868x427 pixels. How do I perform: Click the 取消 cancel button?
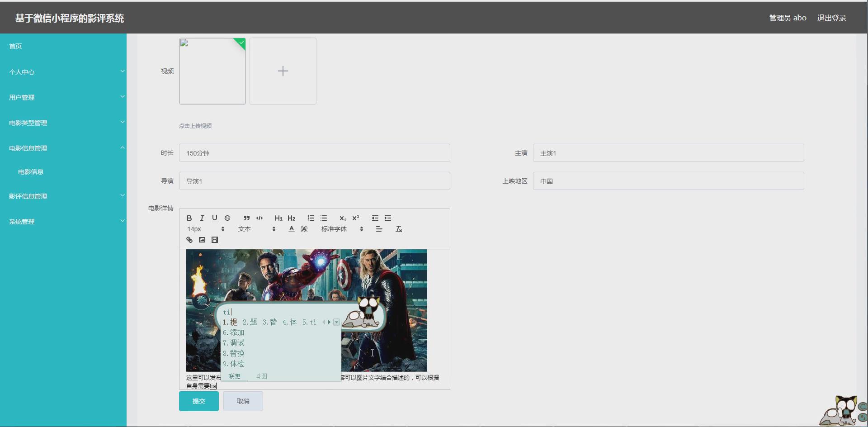[x=243, y=401]
